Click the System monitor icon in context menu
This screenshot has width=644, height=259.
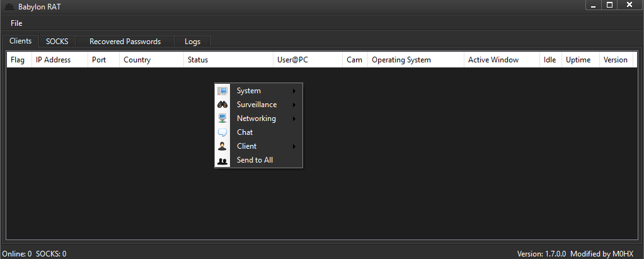click(222, 91)
